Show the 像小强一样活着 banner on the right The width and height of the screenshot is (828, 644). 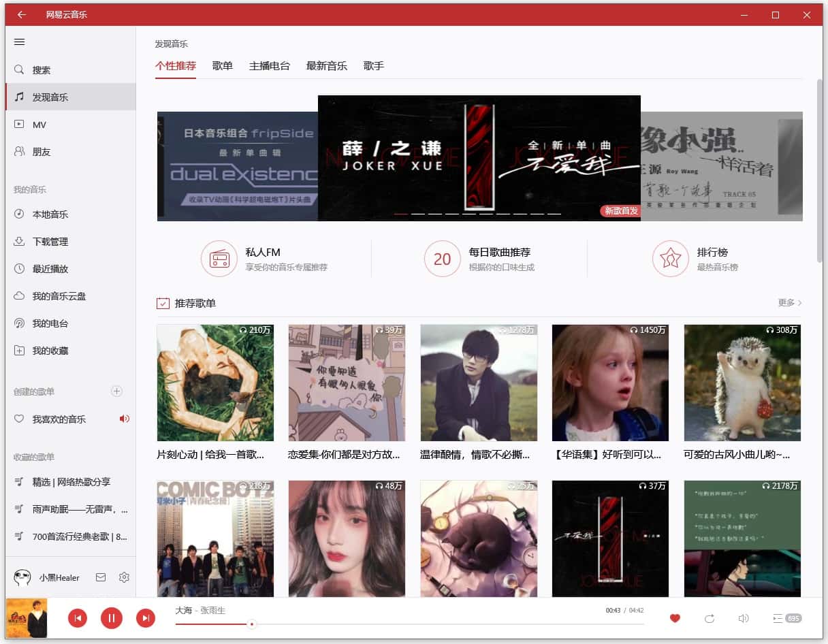(722, 166)
